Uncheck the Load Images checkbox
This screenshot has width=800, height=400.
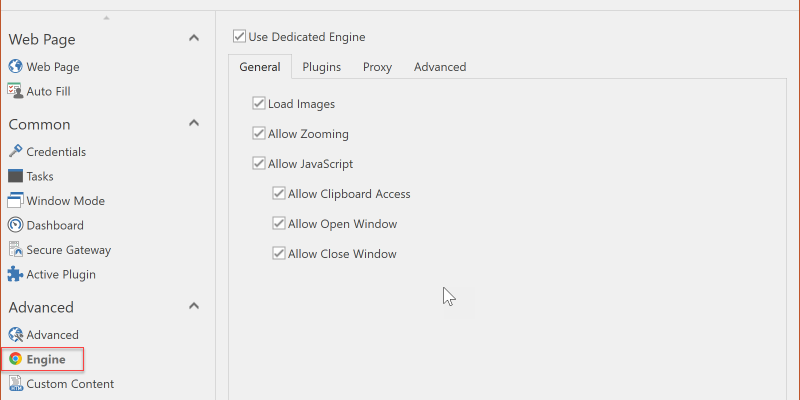260,104
